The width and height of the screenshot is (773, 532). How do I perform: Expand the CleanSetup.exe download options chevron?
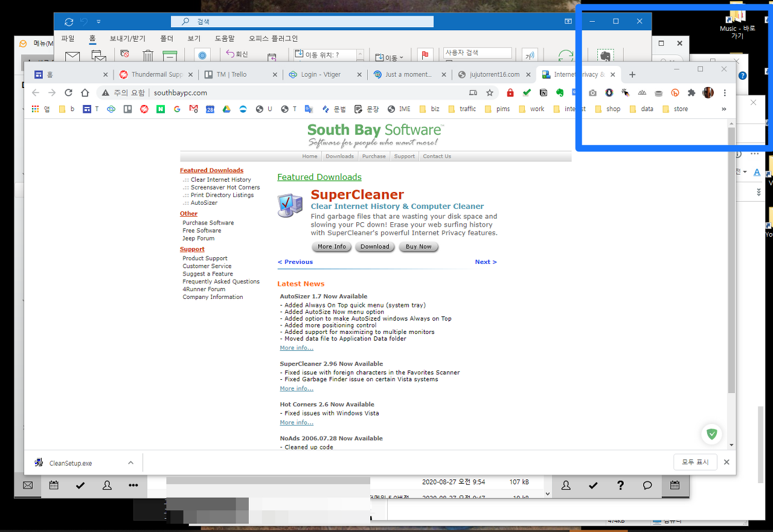coord(130,463)
